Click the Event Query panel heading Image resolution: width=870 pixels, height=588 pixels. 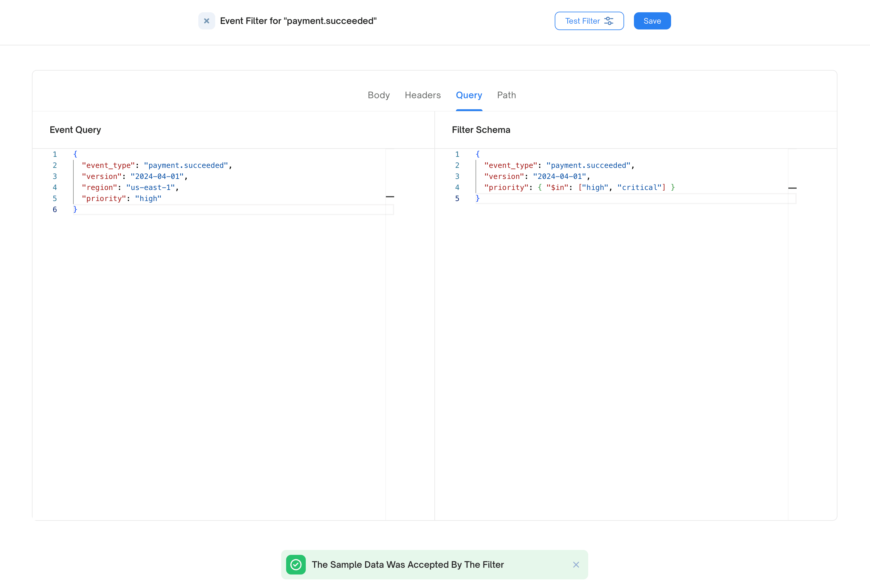tap(75, 130)
